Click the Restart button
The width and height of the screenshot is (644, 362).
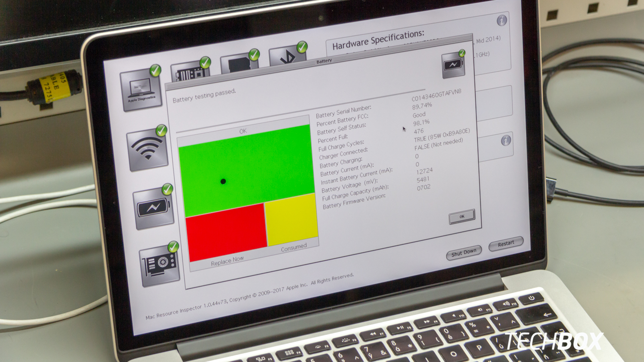click(506, 244)
